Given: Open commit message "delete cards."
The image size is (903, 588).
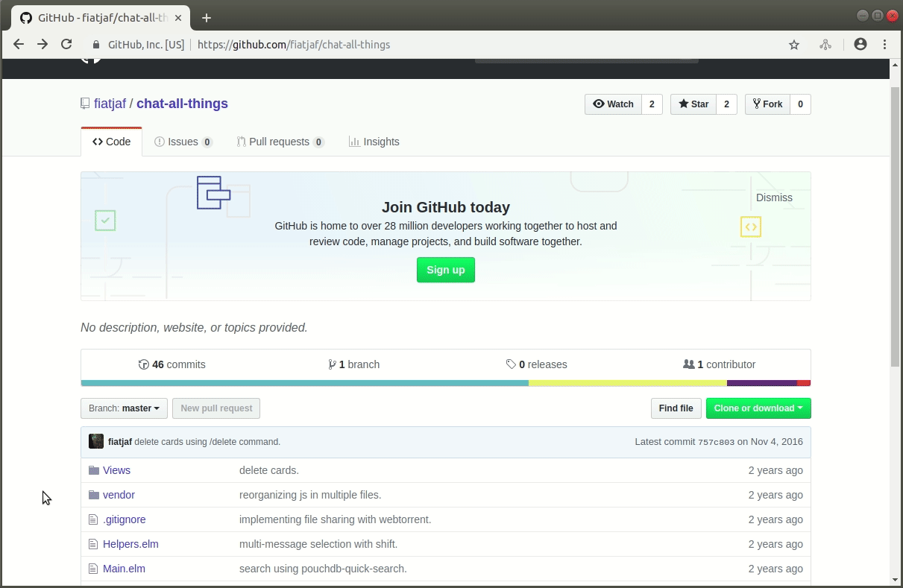Looking at the screenshot, I should click(x=269, y=470).
